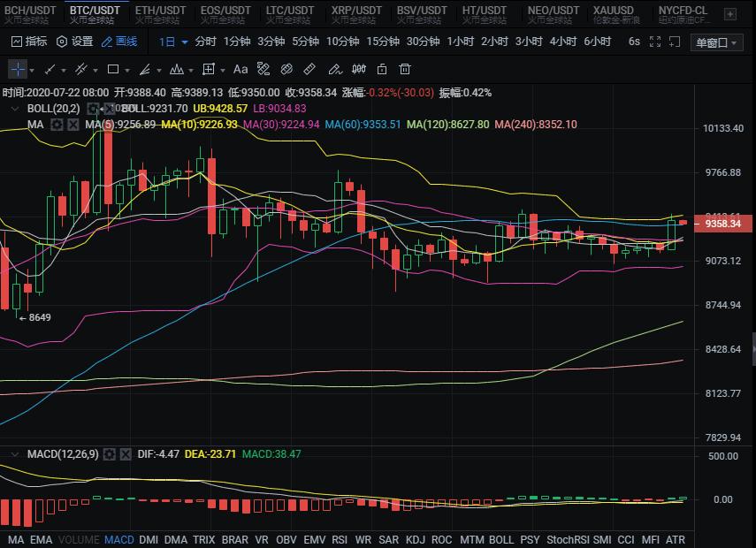Toggle the EMA indicator at bottom
The image size is (756, 548).
[41, 540]
